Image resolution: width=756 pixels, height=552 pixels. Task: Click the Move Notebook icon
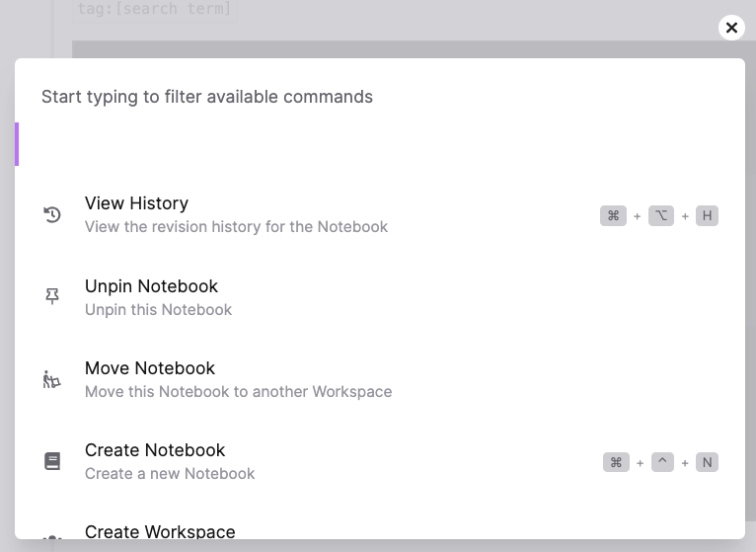pos(52,379)
